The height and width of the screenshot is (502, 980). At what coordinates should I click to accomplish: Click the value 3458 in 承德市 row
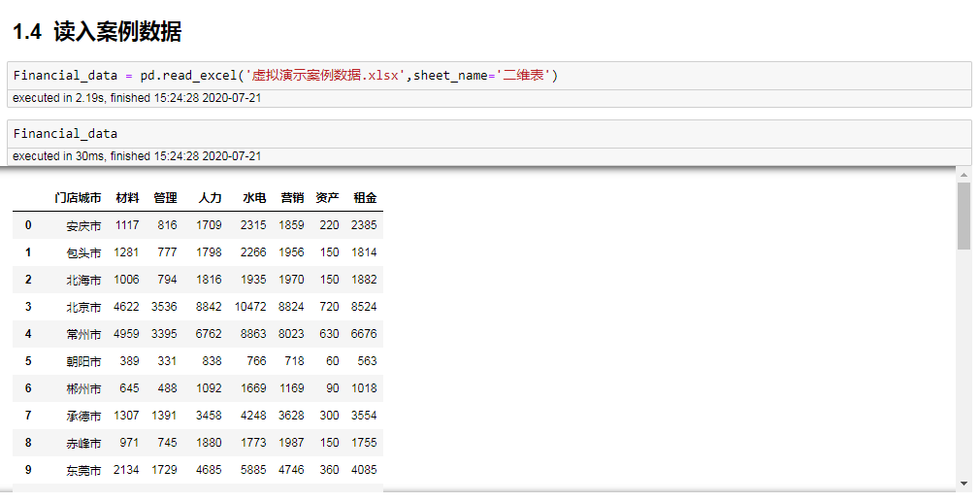pos(209,416)
